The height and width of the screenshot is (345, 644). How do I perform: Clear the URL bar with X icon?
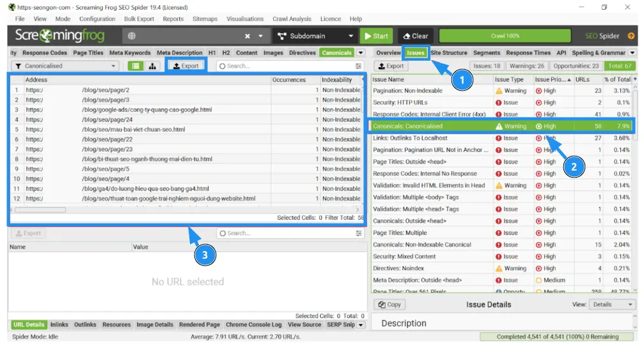tap(247, 36)
